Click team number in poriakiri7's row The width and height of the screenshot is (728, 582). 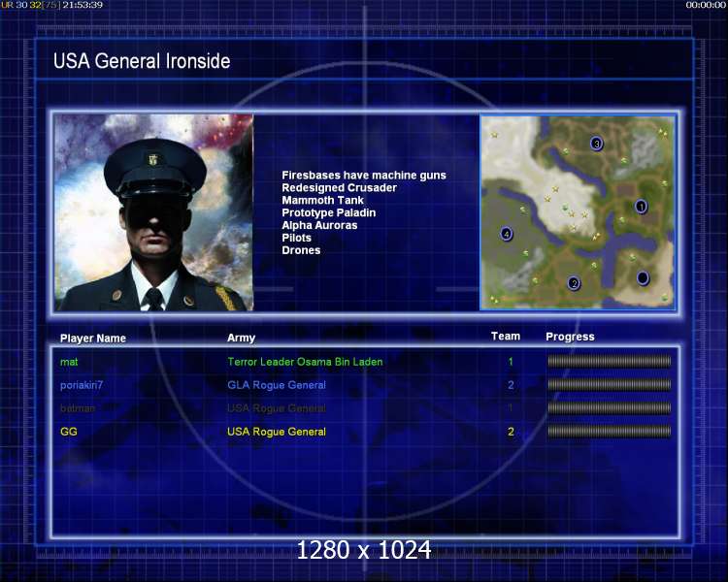[511, 385]
